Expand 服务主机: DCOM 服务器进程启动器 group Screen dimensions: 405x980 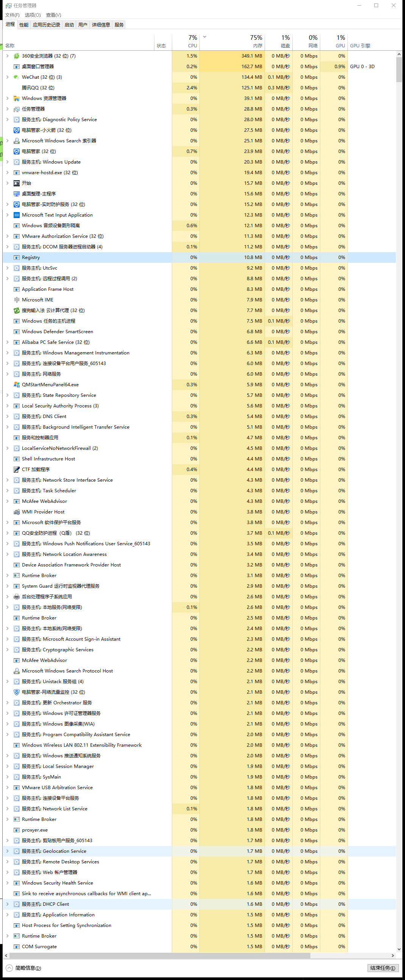[7, 247]
